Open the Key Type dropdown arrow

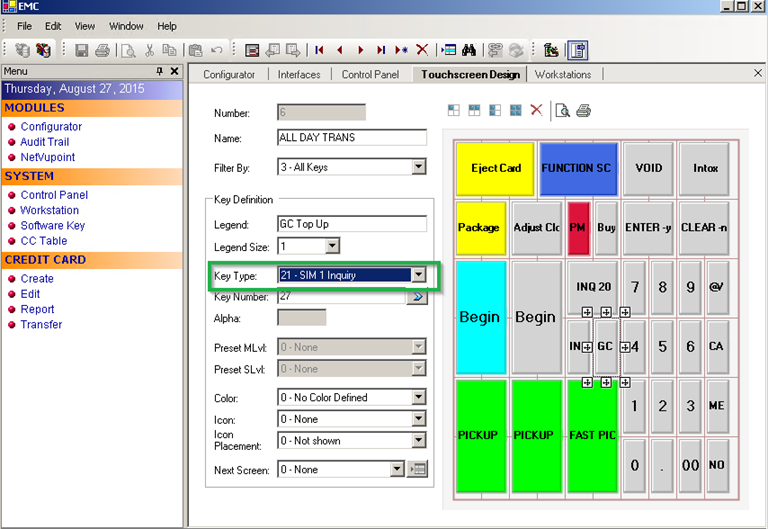pyautogui.click(x=418, y=275)
